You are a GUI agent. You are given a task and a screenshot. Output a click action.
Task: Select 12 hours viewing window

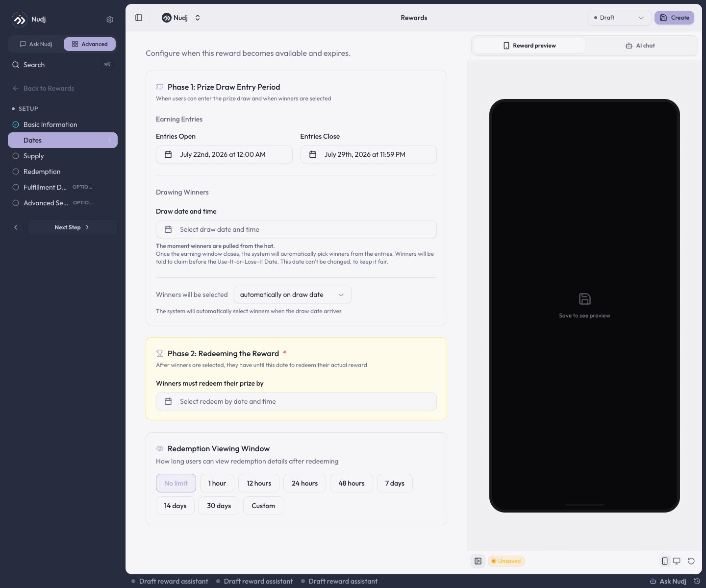point(259,483)
